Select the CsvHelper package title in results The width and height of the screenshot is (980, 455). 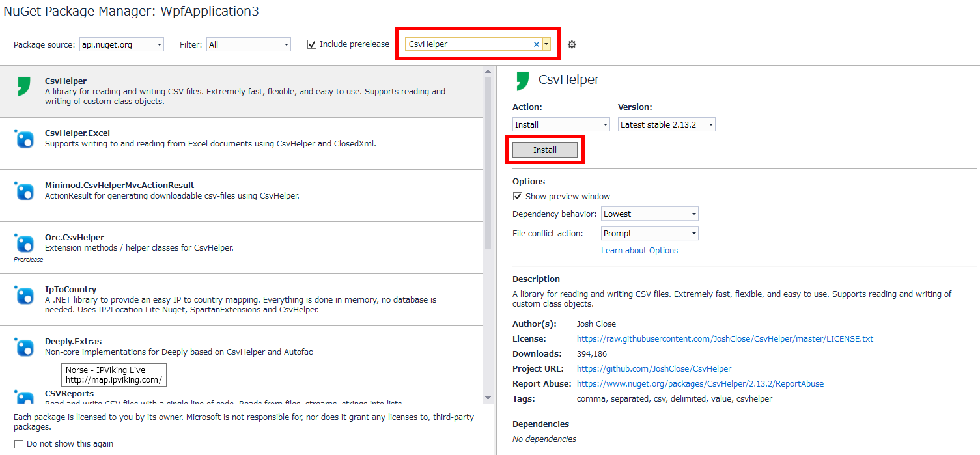[66, 81]
